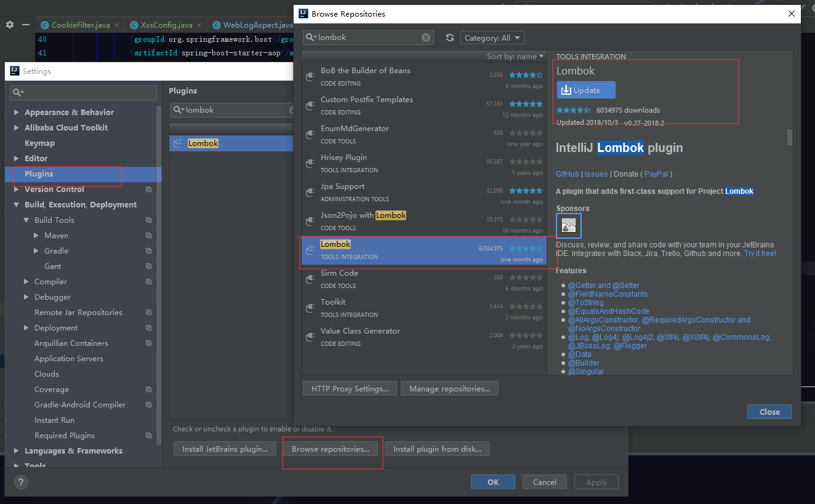815x504 pixels.
Task: Focus the Browse Repositories search field
Action: pyautogui.click(x=368, y=38)
